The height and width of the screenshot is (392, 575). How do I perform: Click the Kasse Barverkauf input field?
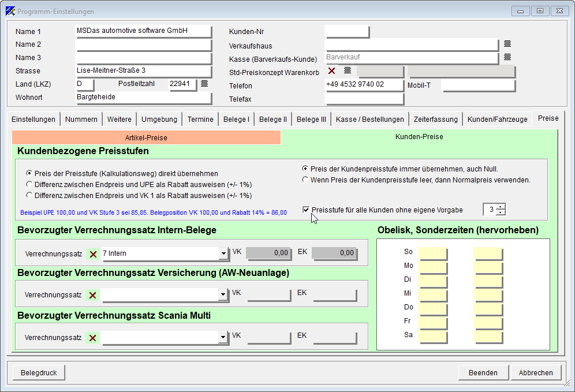412,58
